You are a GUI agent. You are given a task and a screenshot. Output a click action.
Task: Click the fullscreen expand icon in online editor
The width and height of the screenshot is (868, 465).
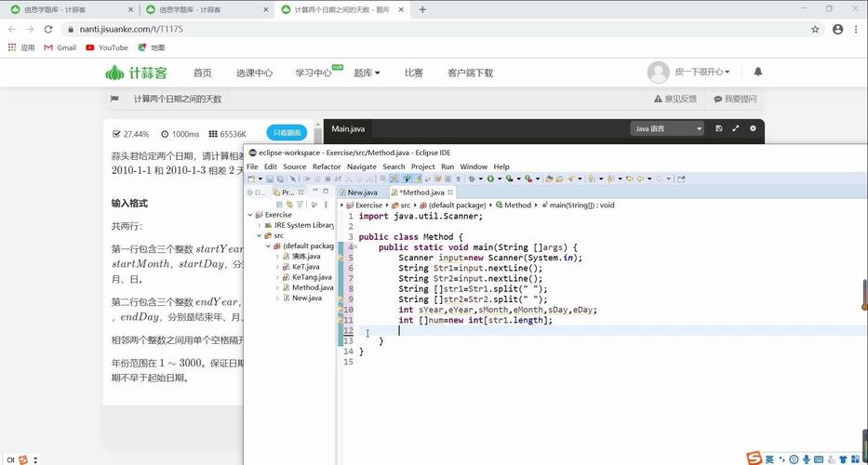736,128
